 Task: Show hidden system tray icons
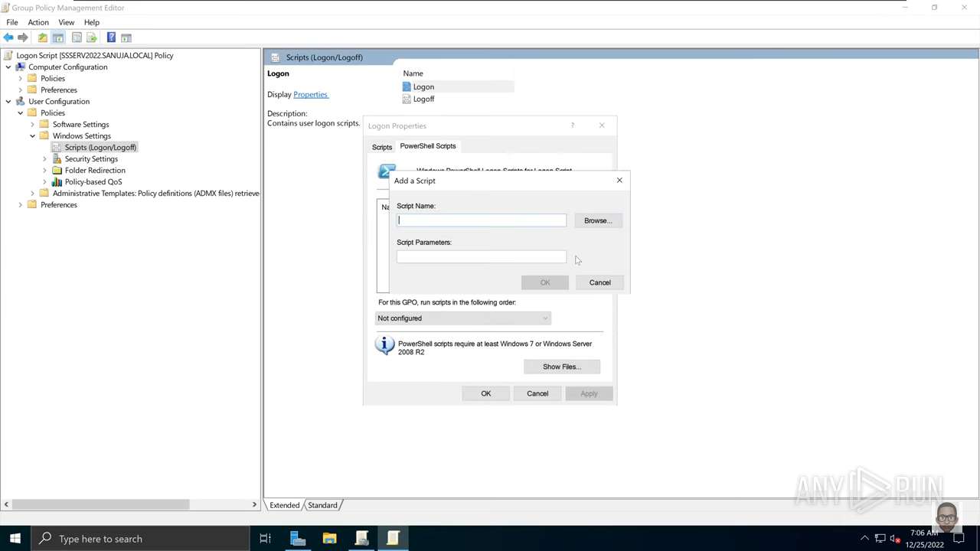click(864, 539)
